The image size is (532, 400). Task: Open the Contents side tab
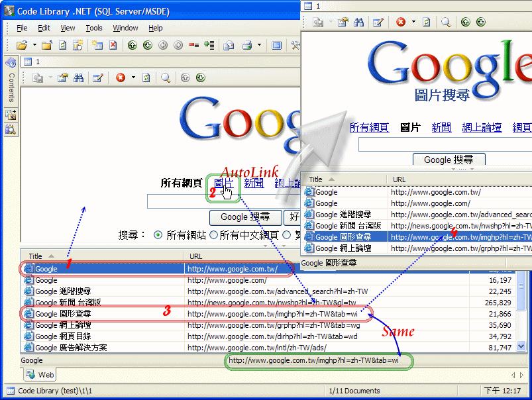[x=11, y=87]
